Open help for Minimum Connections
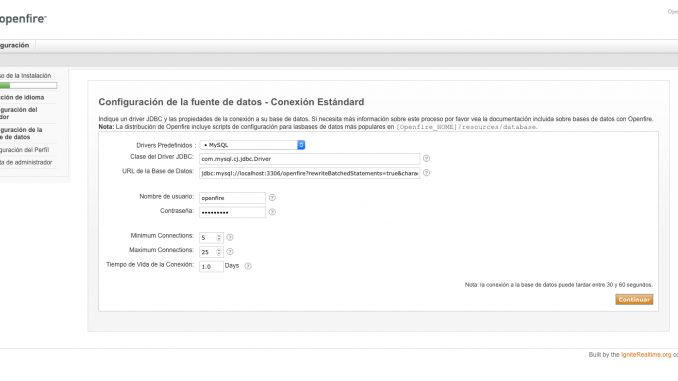This screenshot has height=381, width=678. (x=230, y=237)
